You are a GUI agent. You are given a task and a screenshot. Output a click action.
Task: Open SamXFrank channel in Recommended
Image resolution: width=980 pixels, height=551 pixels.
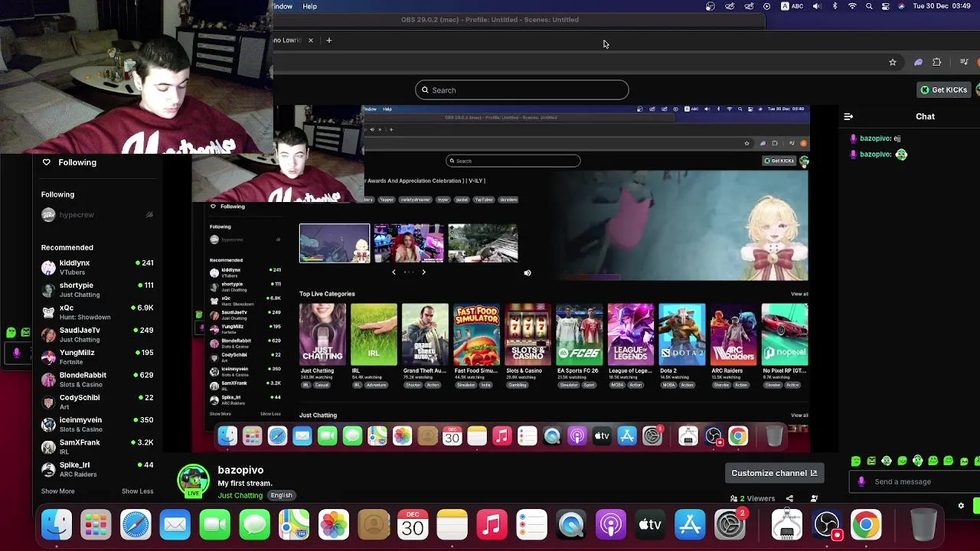click(x=97, y=447)
